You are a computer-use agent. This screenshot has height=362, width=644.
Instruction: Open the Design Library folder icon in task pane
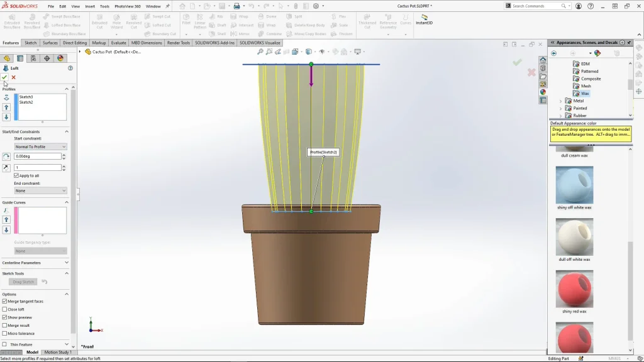point(543,68)
